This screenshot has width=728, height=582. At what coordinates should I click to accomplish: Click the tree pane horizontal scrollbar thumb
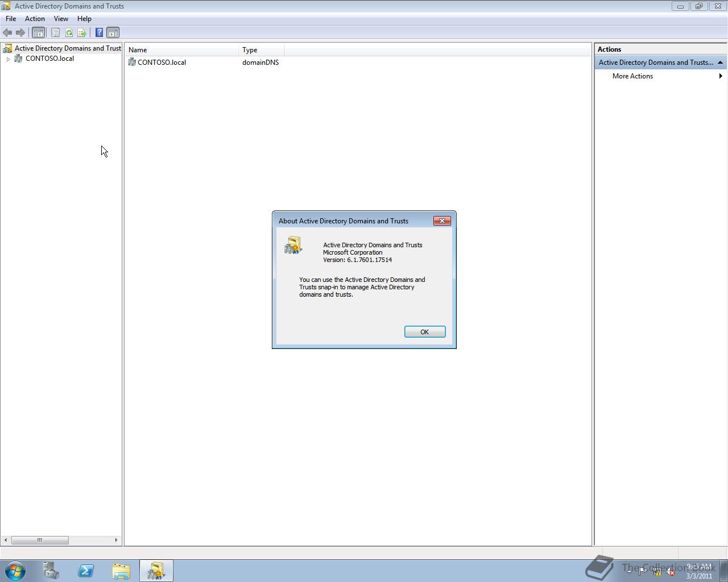(x=40, y=540)
